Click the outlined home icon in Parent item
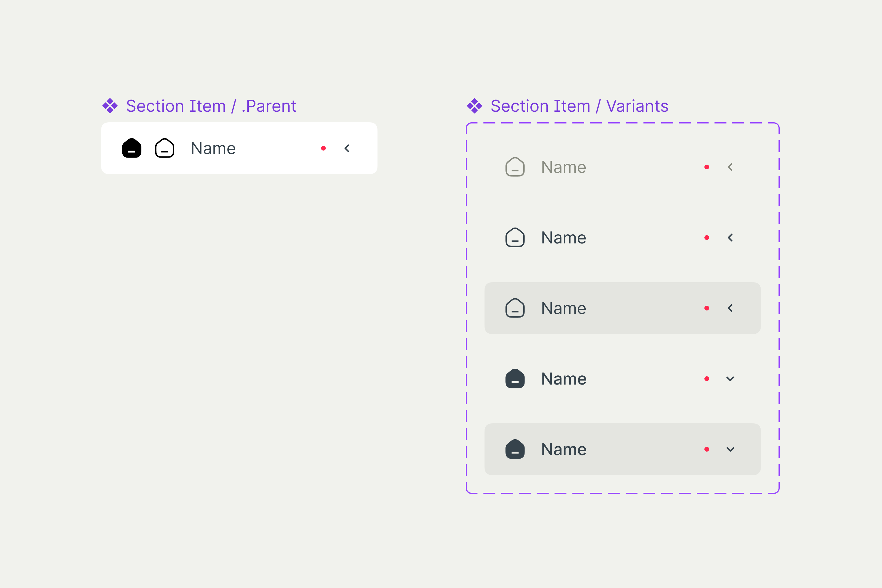Viewport: 882px width, 588px height. [165, 148]
